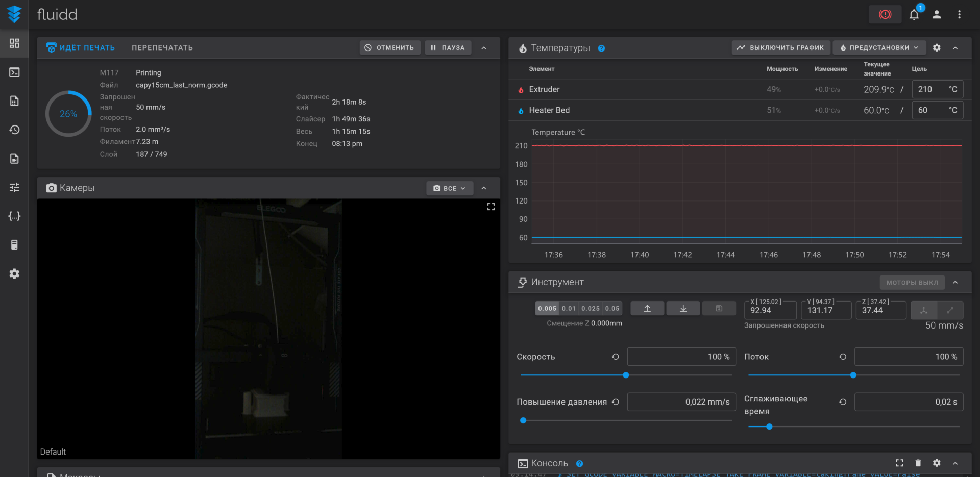
Task: Click the Повышение давления slider handle
Action: (523, 420)
